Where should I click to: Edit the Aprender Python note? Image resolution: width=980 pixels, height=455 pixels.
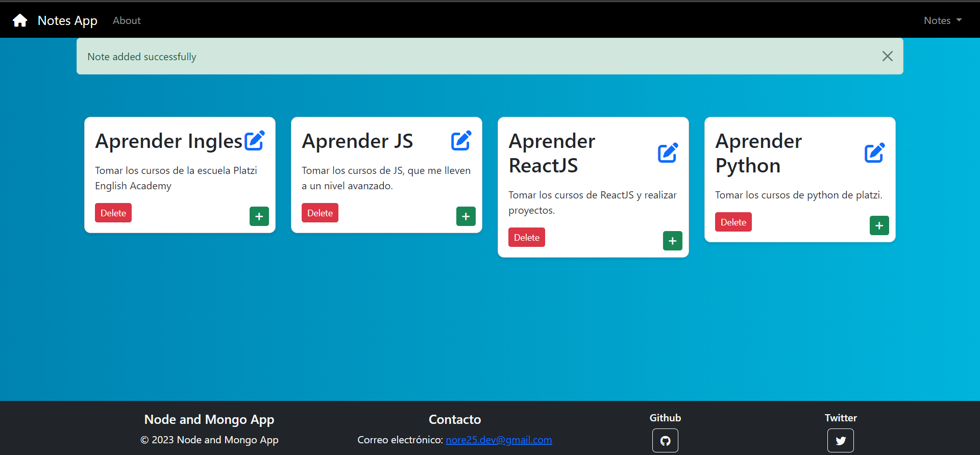(874, 153)
